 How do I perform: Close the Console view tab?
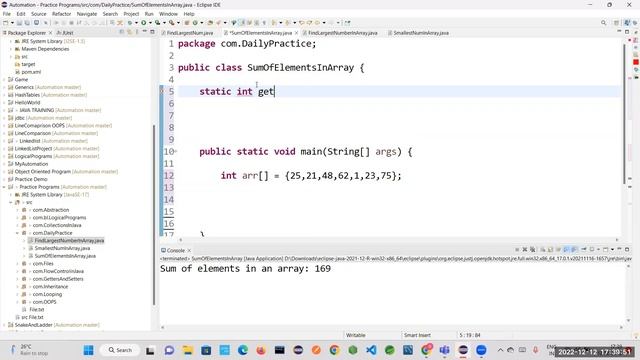[189, 251]
